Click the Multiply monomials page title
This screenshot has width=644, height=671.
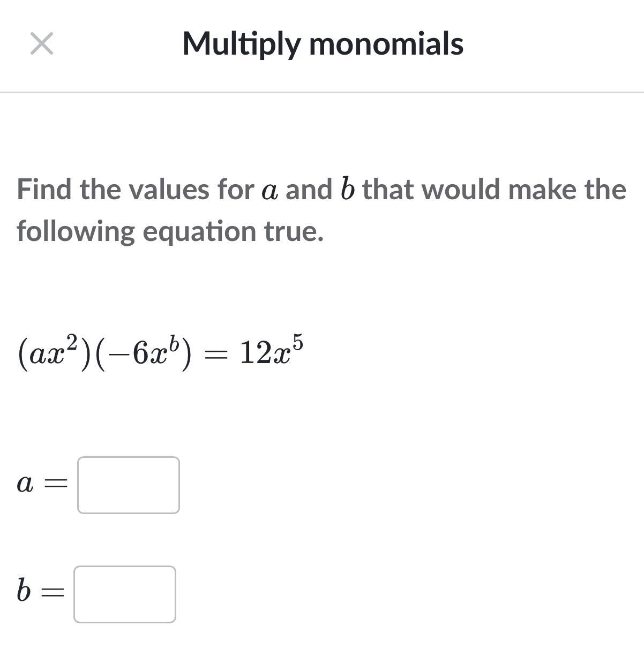tap(323, 43)
